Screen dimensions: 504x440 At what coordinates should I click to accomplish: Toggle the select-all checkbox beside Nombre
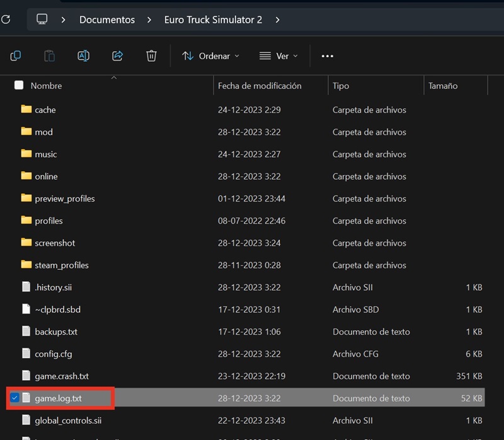pyautogui.click(x=19, y=85)
